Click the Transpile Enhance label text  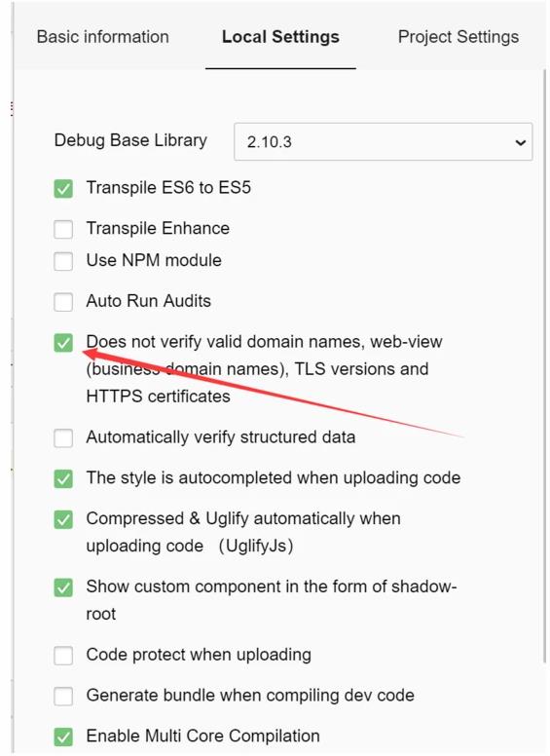pyautogui.click(x=158, y=228)
